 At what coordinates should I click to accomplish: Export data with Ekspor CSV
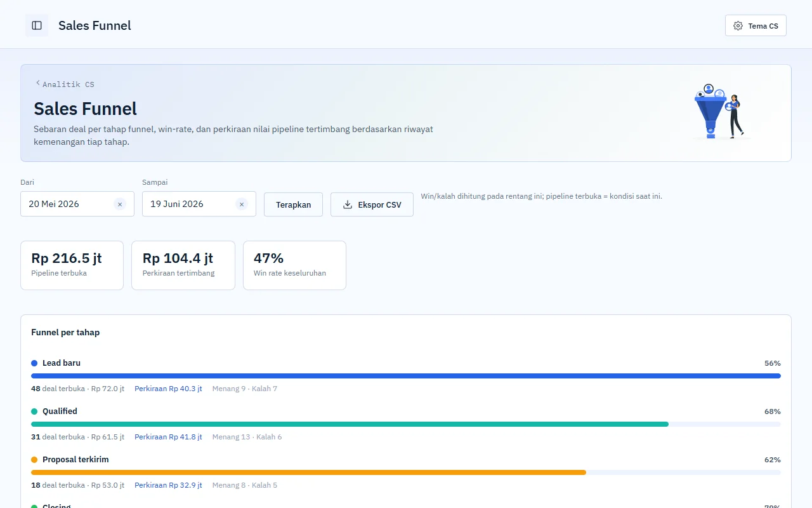coord(372,204)
